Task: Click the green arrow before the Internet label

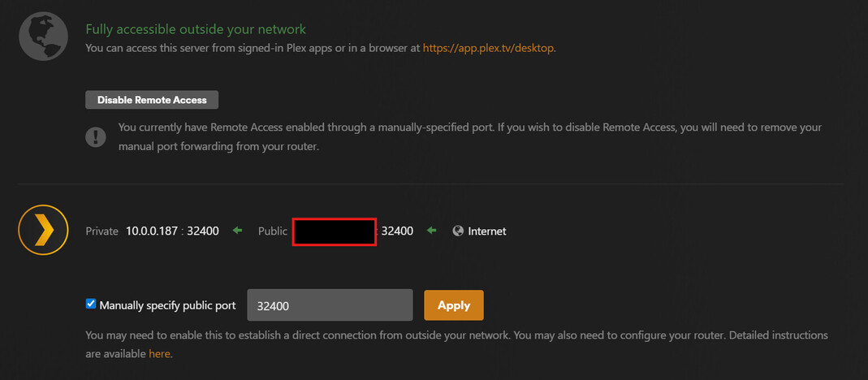Action: [432, 231]
